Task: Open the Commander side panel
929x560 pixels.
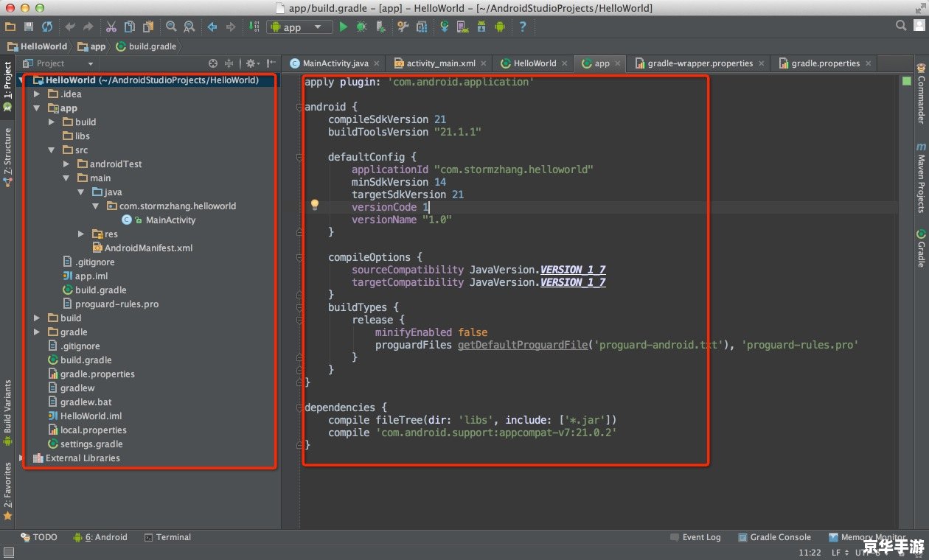Action: click(x=921, y=93)
